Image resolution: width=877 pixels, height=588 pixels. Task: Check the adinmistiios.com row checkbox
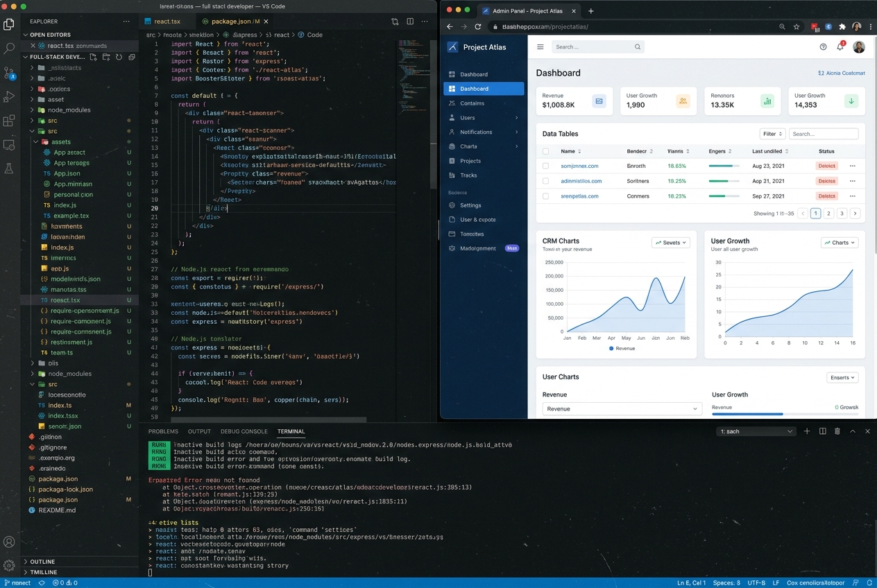[545, 181]
